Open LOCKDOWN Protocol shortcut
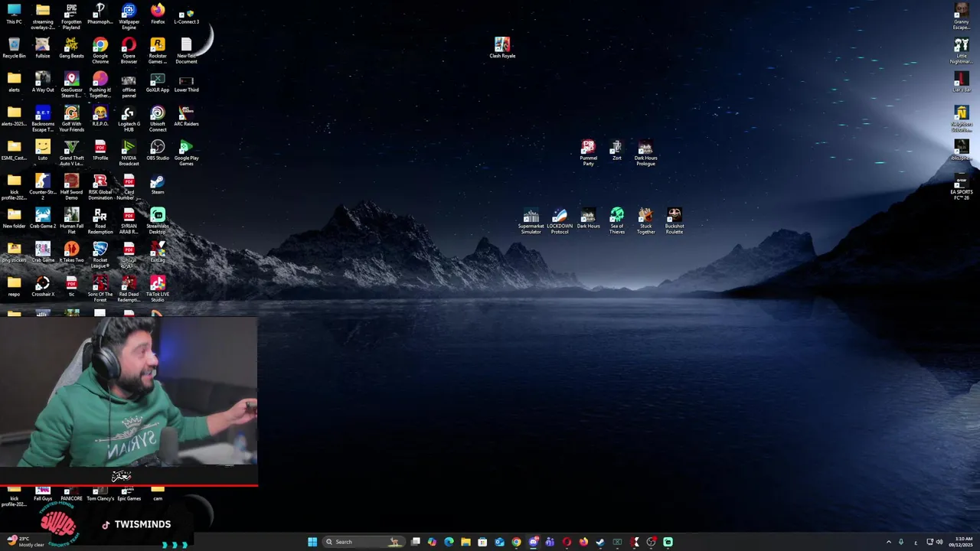 (560, 221)
